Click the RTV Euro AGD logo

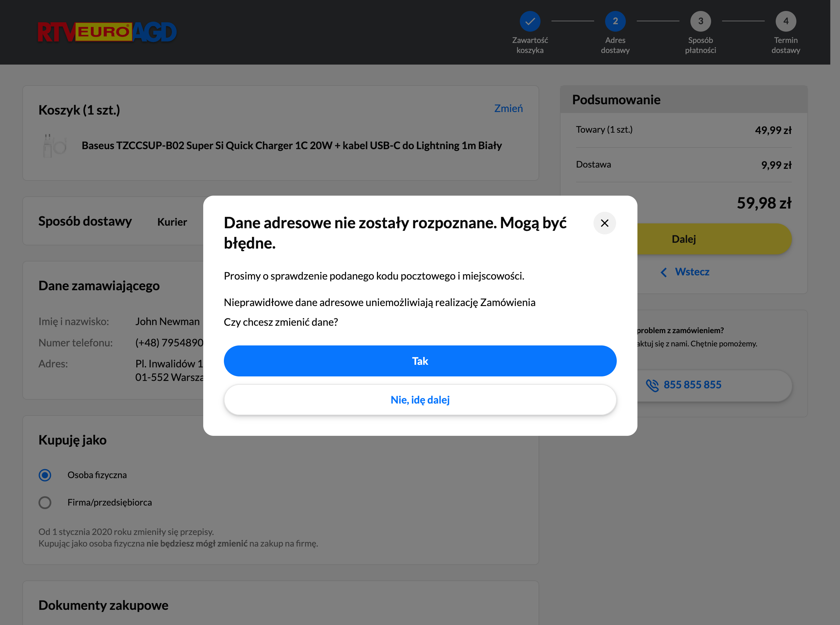click(x=107, y=32)
